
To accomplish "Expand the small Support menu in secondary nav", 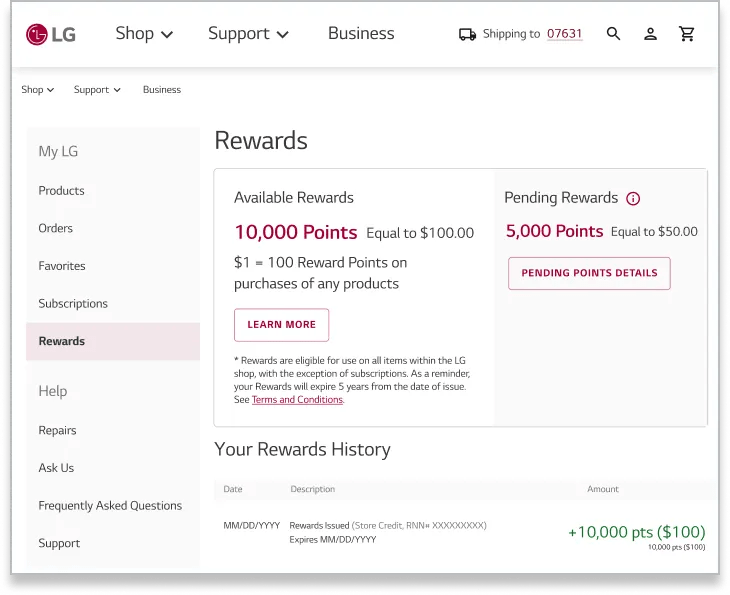I will tap(97, 89).
